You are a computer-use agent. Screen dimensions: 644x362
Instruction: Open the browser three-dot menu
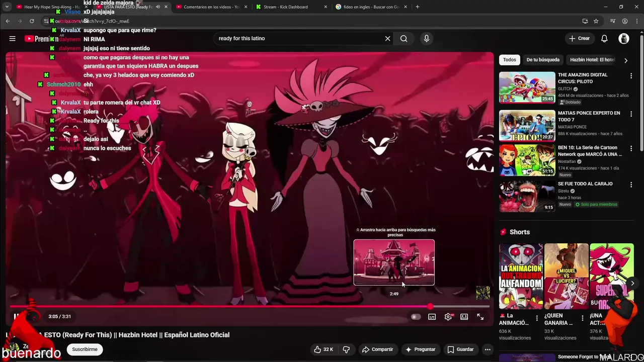tap(636, 21)
